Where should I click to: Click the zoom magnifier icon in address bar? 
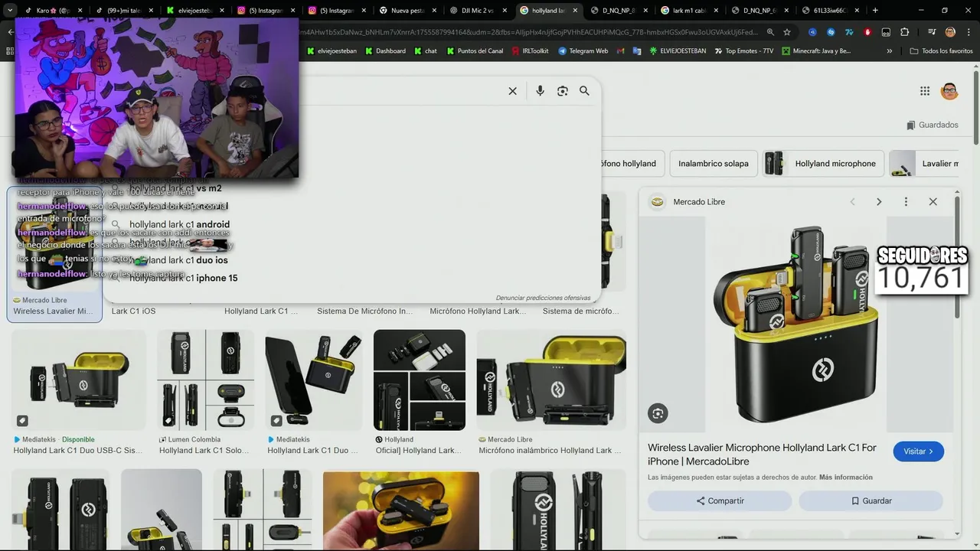click(x=770, y=32)
